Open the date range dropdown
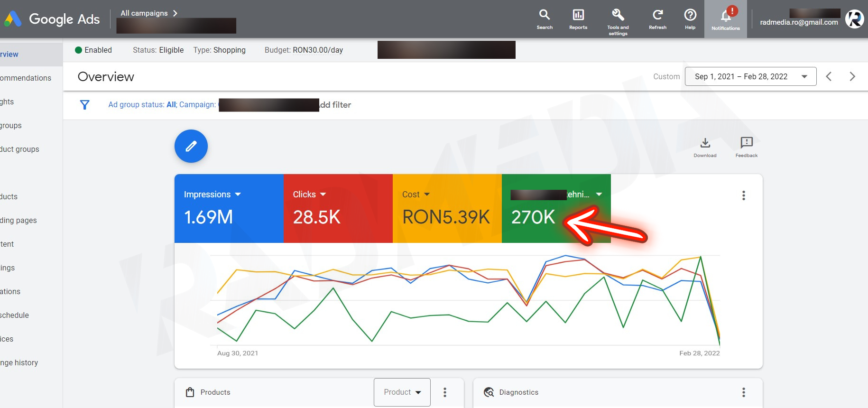 [750, 76]
